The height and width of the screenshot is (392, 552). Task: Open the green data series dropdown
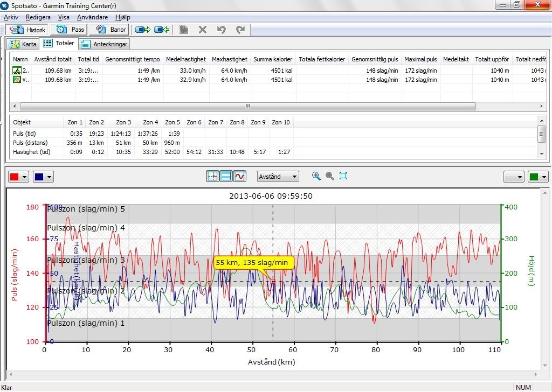(x=537, y=177)
